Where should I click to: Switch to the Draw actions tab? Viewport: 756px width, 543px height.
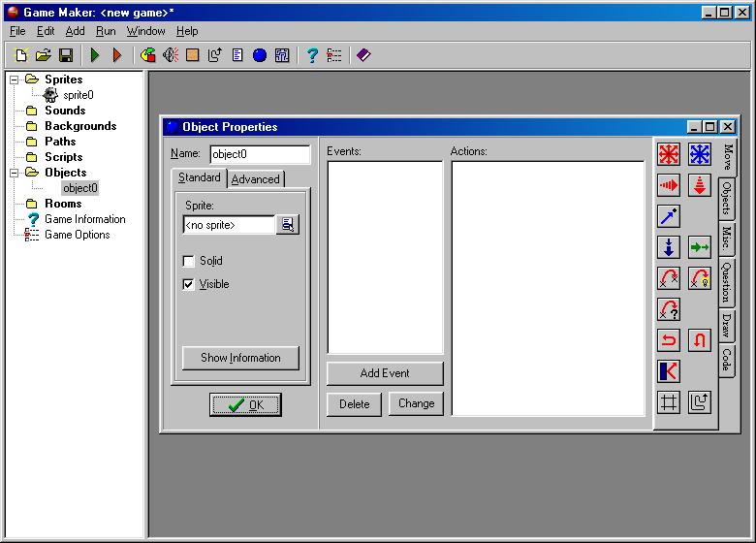pyautogui.click(x=727, y=325)
